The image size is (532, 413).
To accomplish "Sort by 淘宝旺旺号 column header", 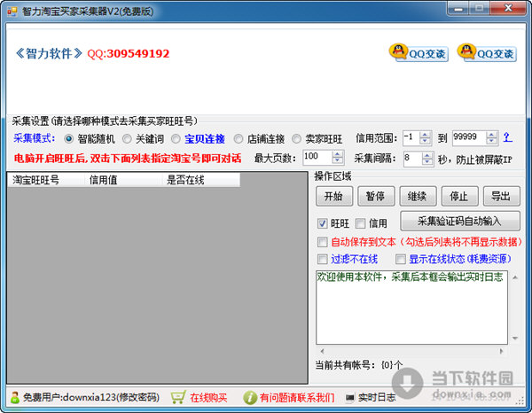I will coord(46,180).
